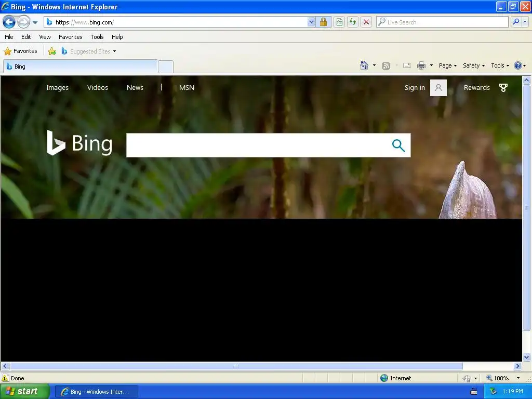This screenshot has height=399, width=532.
Task: Open the recent pages dropdown arrow
Action: pos(35,22)
